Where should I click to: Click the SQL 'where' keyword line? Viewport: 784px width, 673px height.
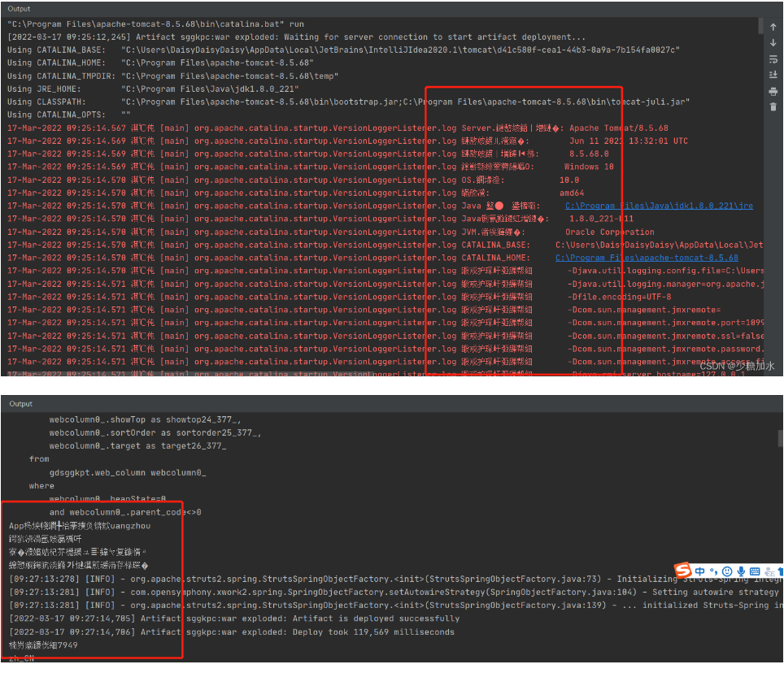[x=41, y=486]
